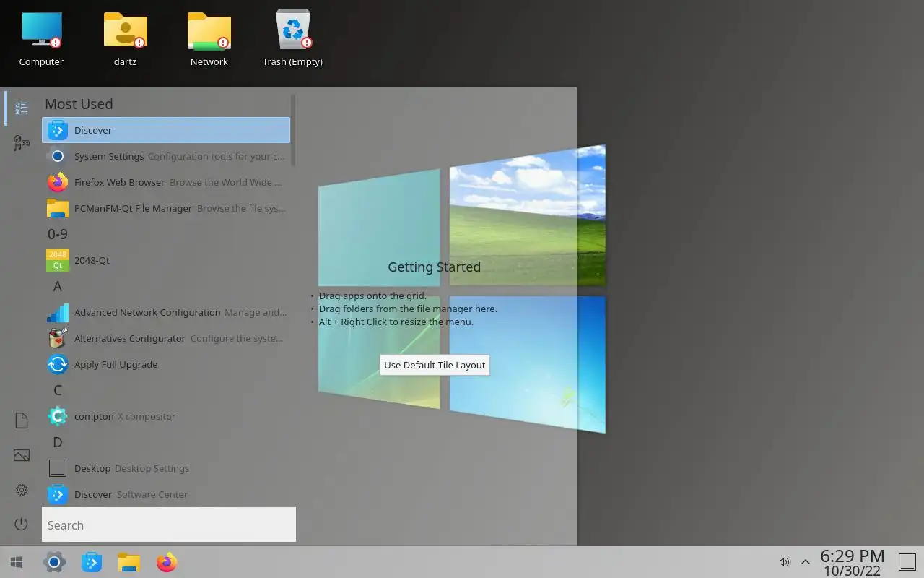Click the power button in menu sidebar
Image resolution: width=924 pixels, height=578 pixels.
(22, 525)
